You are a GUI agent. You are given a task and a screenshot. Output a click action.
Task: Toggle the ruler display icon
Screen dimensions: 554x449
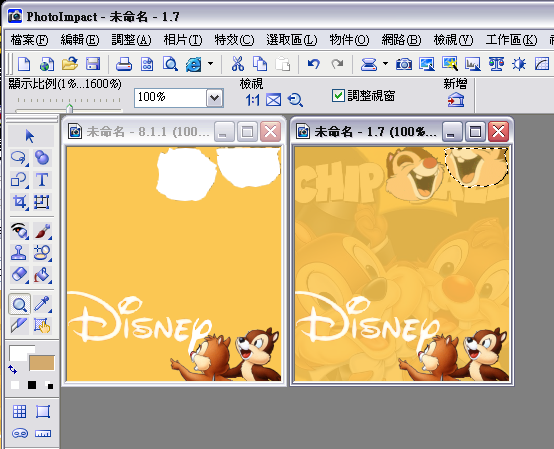[x=43, y=433]
